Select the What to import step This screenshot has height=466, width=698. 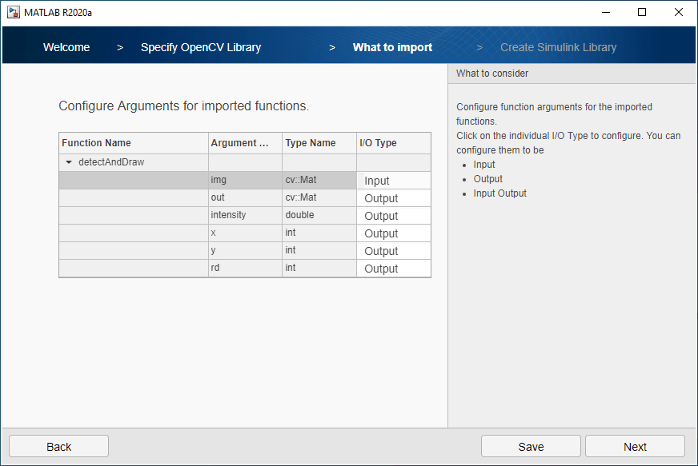coord(392,47)
